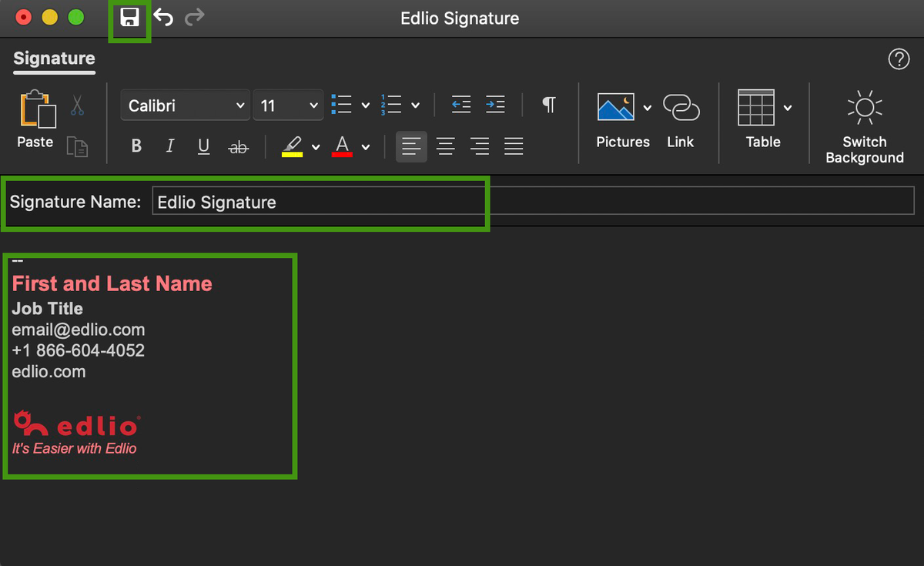
Task: Paste clipboard contents
Action: 36,119
